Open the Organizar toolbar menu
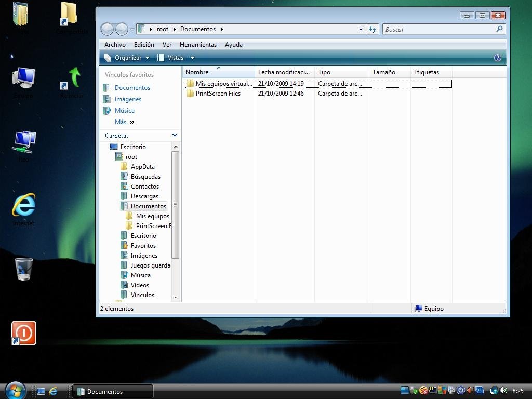Image resolution: width=532 pixels, height=399 pixels. [x=127, y=58]
